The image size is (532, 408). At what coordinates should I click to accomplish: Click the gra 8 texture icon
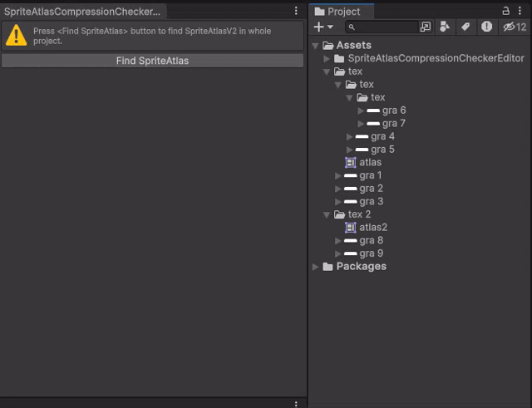coord(350,240)
